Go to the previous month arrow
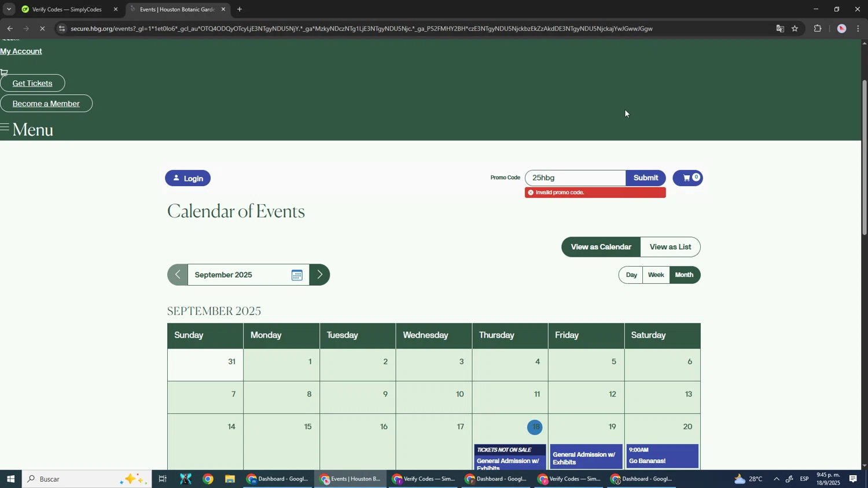 pos(178,275)
